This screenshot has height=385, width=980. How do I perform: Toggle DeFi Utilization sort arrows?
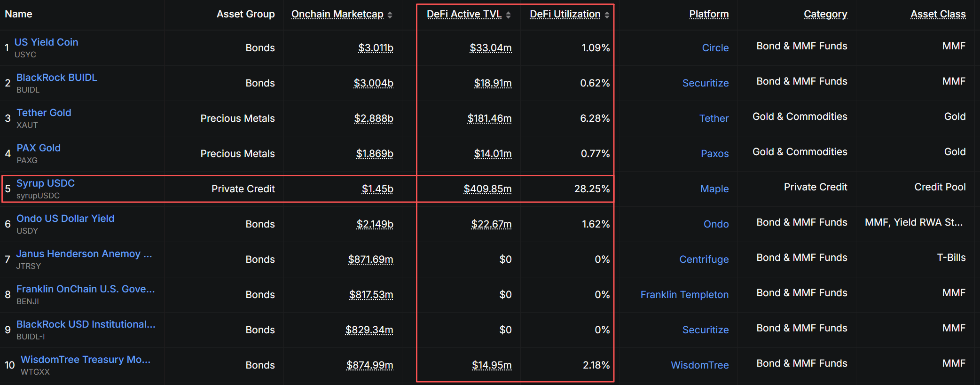coord(607,15)
